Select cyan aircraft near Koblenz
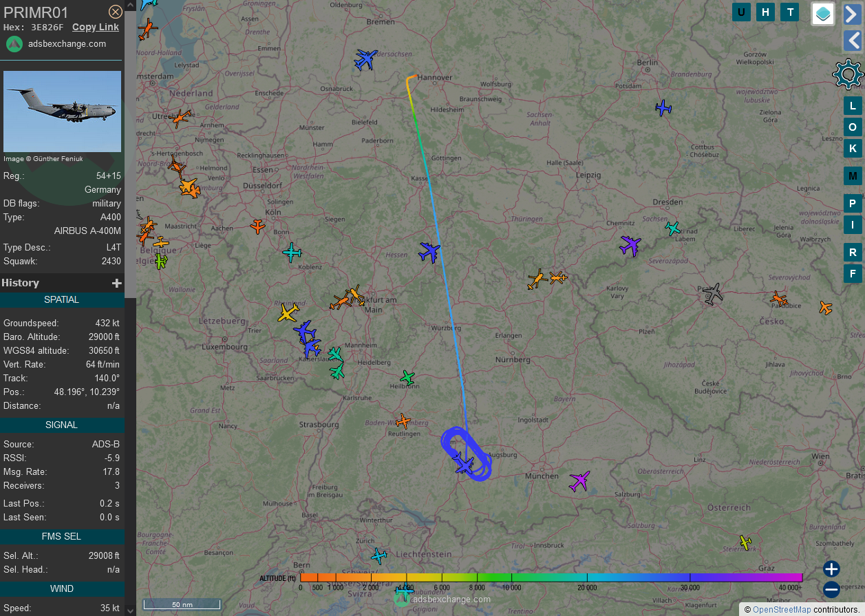The image size is (865, 616). pos(292,252)
